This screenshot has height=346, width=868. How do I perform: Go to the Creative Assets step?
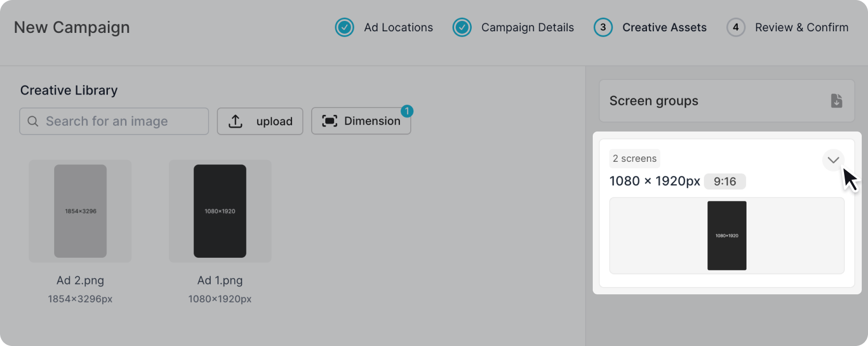click(x=664, y=27)
